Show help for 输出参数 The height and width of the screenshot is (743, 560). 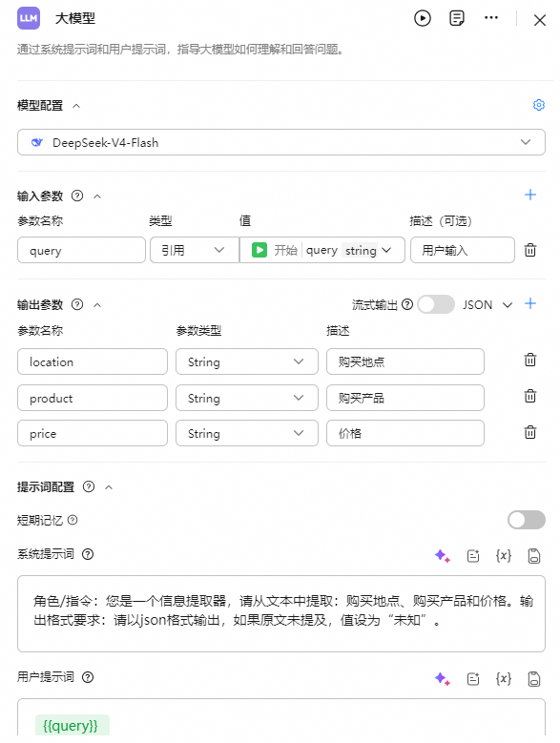[77, 304]
